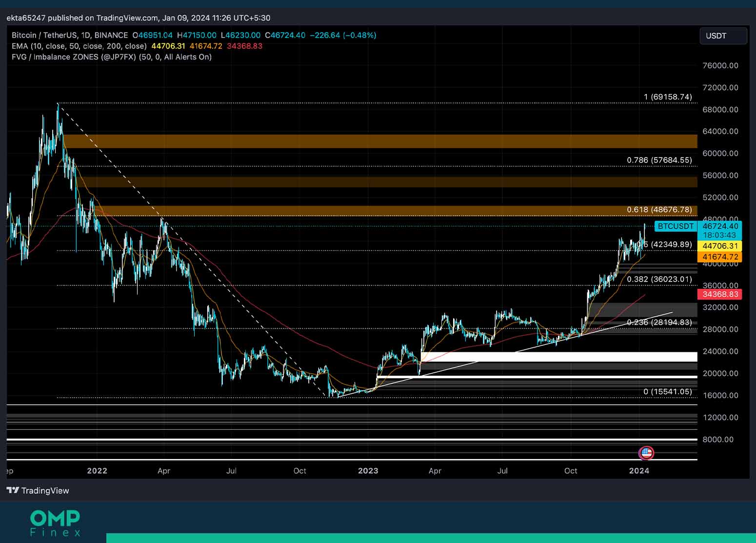This screenshot has height=543, width=756.
Task: Click Fibonacci level 0.236 (28194.83) label
Action: tap(659, 322)
